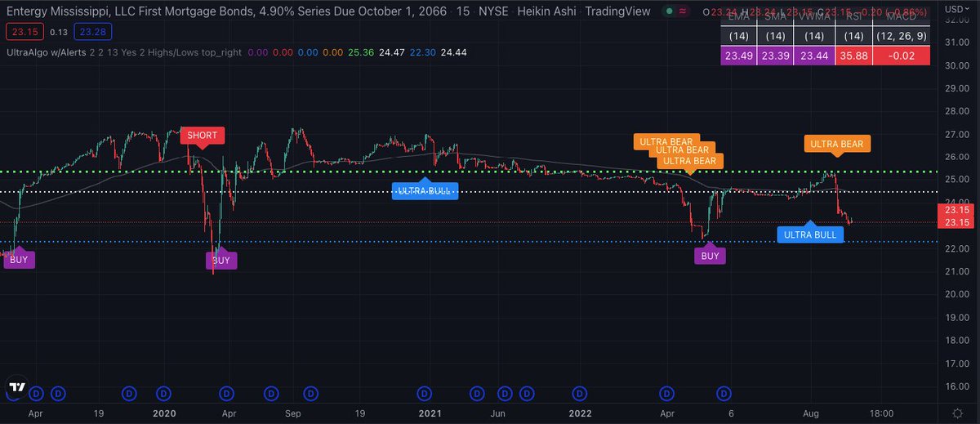Click the MACD value -0.02 cell
The image size is (980, 424).
click(x=900, y=56)
